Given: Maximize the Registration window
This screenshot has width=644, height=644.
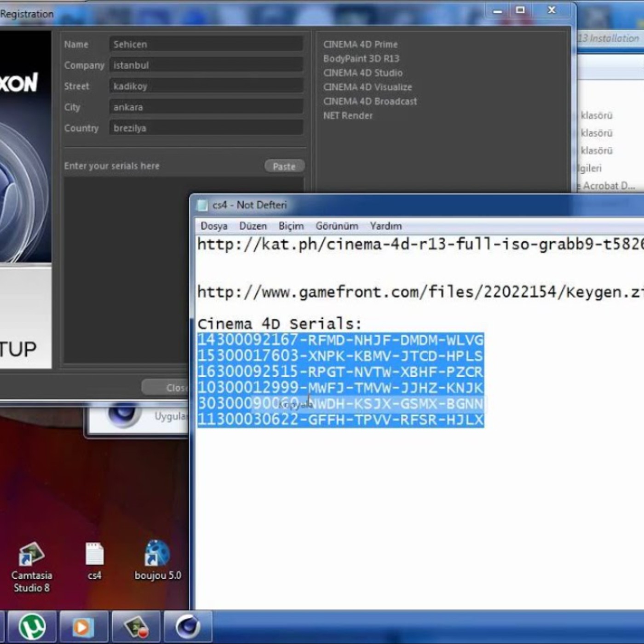Looking at the screenshot, I should [520, 10].
